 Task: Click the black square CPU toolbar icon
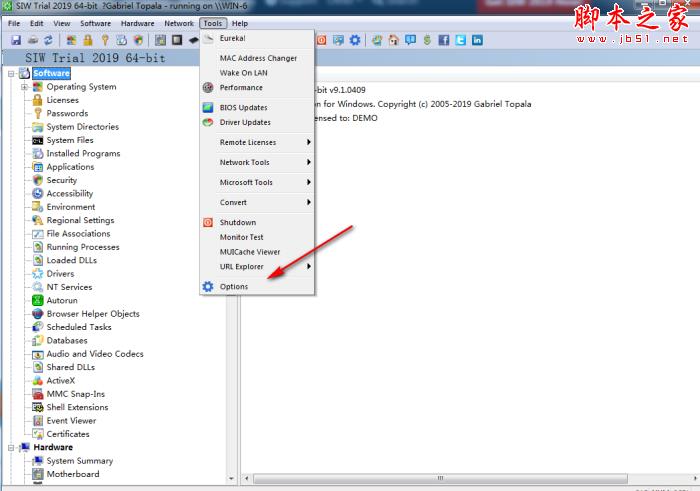pyautogui.click(x=177, y=40)
